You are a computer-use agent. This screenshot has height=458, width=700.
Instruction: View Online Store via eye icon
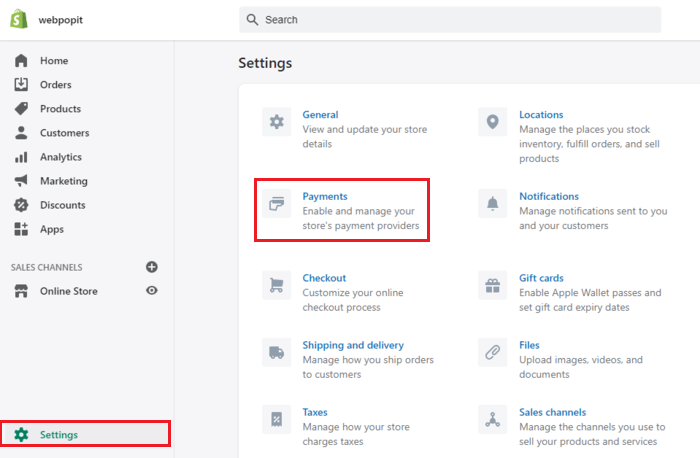point(152,291)
